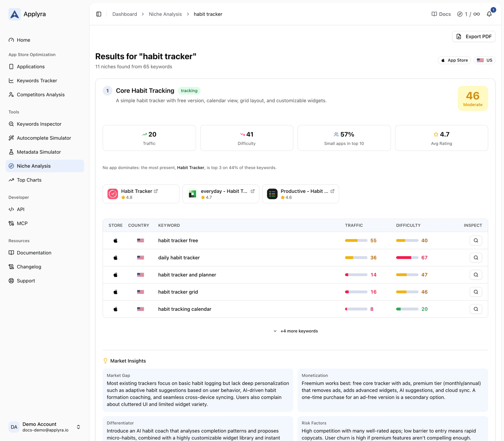Click the Habit Tracker app icon
This screenshot has width=504, height=441.
(113, 194)
